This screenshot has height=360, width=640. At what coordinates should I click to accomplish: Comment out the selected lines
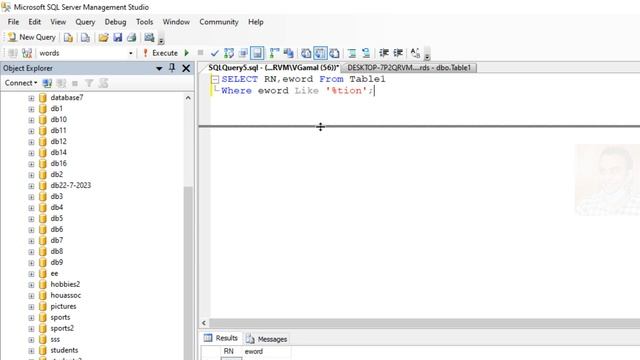(x=352, y=53)
